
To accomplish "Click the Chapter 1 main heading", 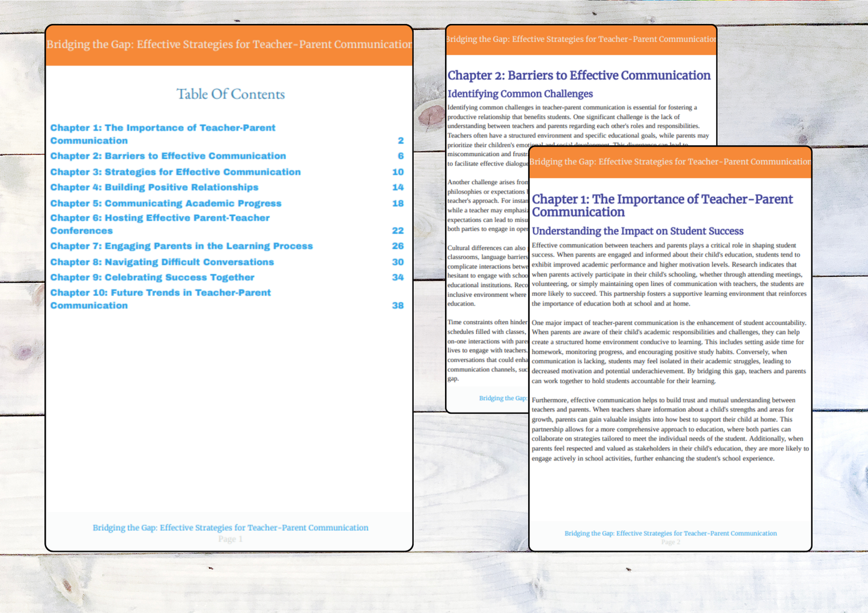I will (x=663, y=205).
